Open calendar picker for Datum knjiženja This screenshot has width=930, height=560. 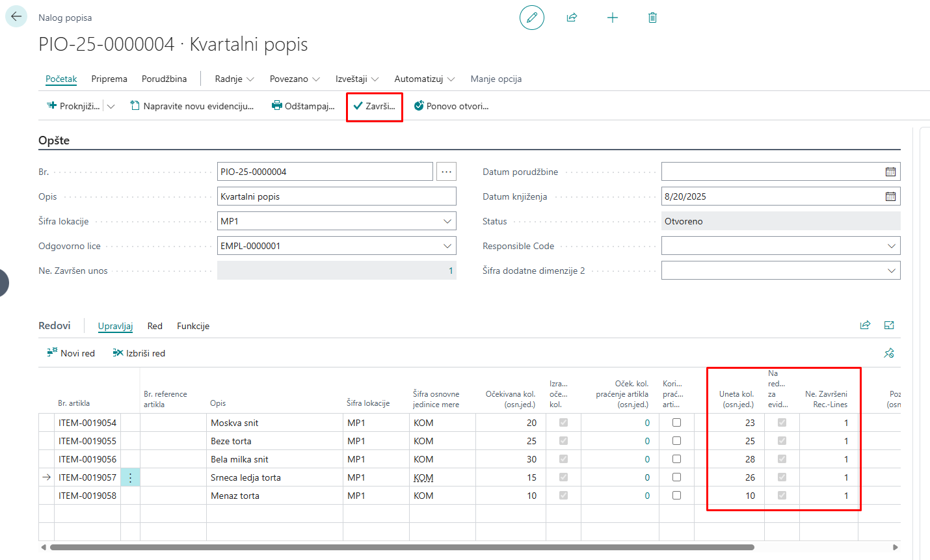890,196
